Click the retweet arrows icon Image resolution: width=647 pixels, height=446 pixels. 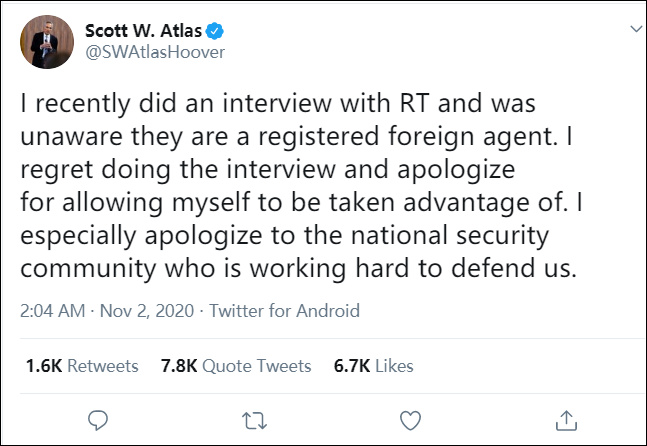pos(254,418)
